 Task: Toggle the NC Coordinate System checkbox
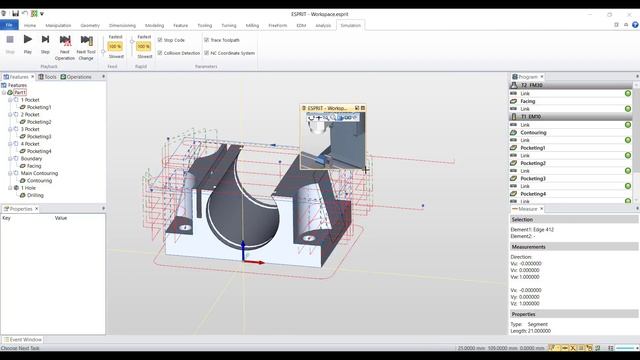click(x=207, y=53)
